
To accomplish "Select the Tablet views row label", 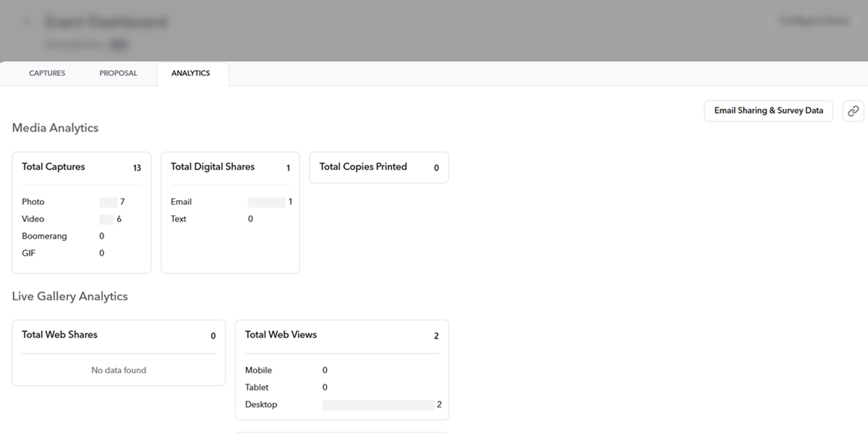I will pyautogui.click(x=257, y=387).
